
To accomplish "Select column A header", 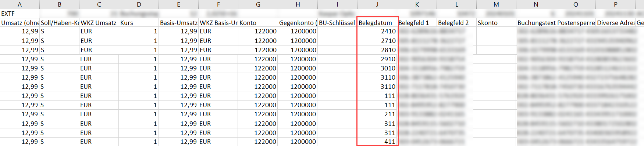I will click(x=19, y=4).
